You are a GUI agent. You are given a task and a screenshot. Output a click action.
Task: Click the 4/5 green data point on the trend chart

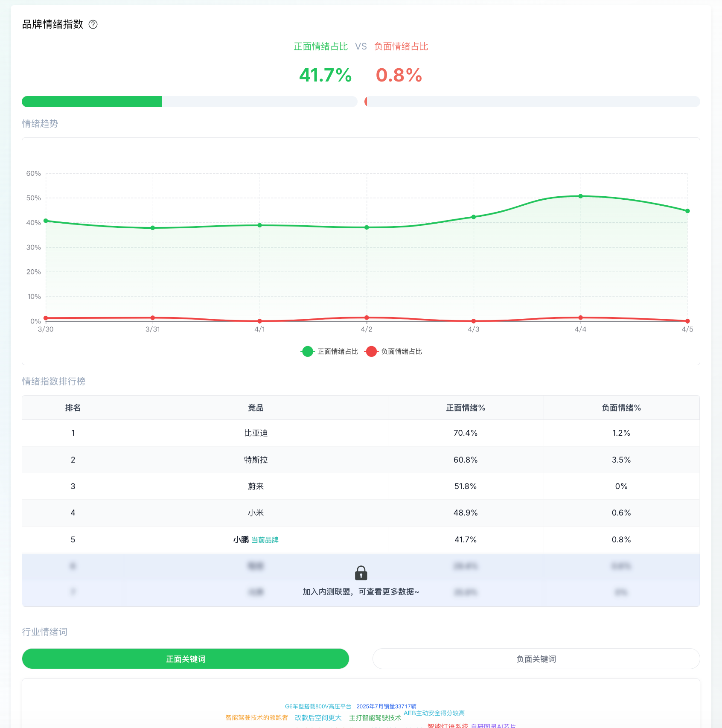pos(687,211)
